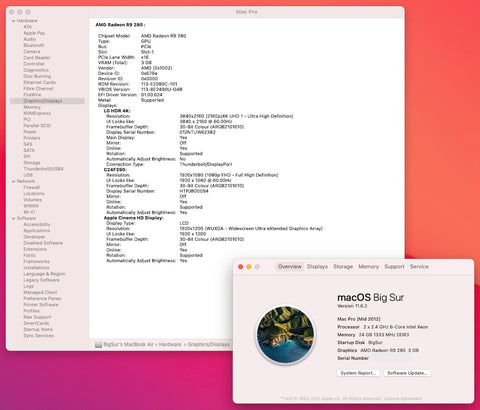Select Frameworks under Software
Image resolution: width=480 pixels, height=410 pixels.
36,261
